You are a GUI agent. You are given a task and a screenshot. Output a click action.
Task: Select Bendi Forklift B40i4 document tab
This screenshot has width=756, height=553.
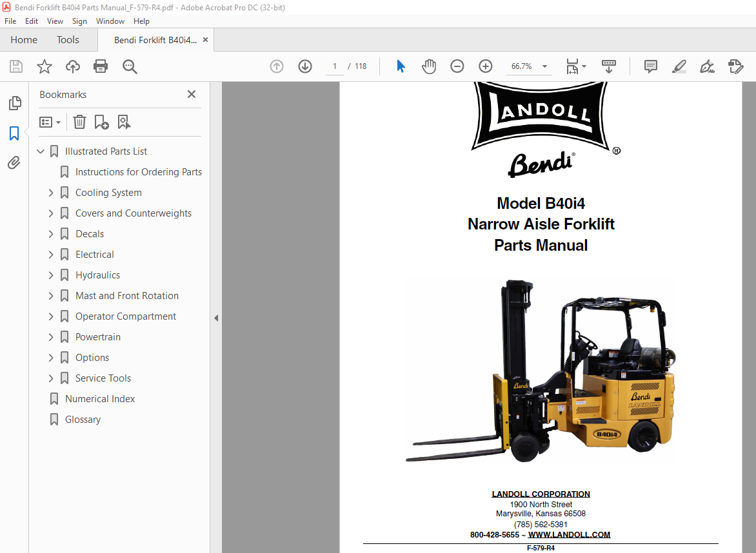[155, 40]
